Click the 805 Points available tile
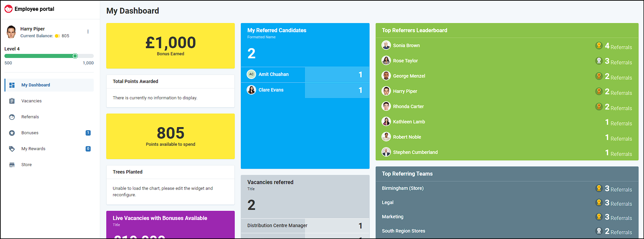 click(171, 136)
